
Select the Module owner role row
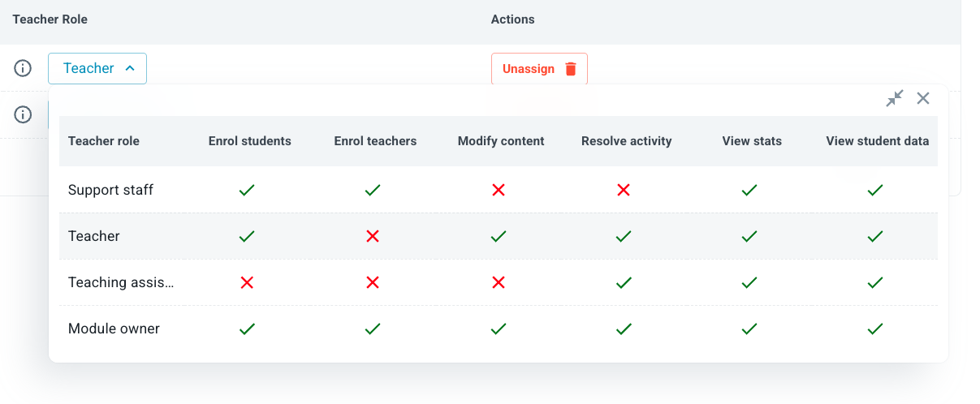point(114,329)
